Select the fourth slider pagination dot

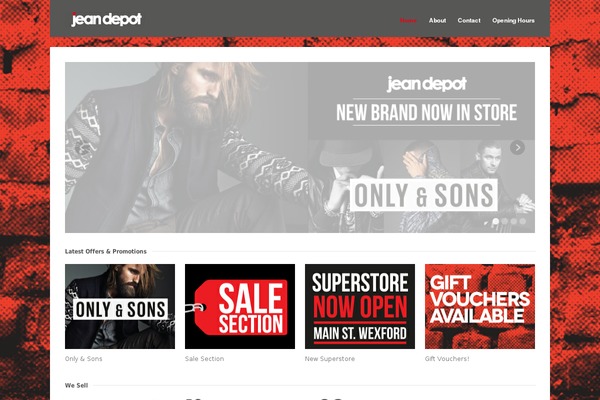pyautogui.click(x=523, y=221)
